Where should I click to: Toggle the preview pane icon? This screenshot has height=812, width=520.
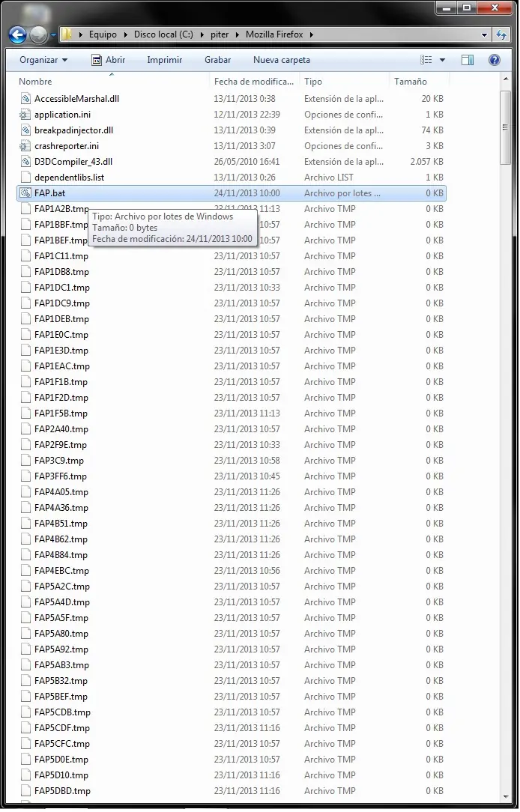pos(467,60)
